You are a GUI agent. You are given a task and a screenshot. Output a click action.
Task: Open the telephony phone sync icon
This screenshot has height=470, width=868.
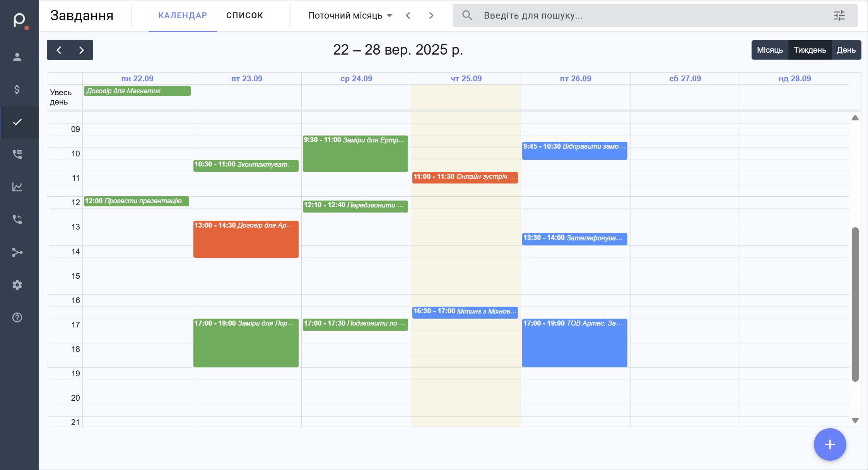tap(17, 220)
